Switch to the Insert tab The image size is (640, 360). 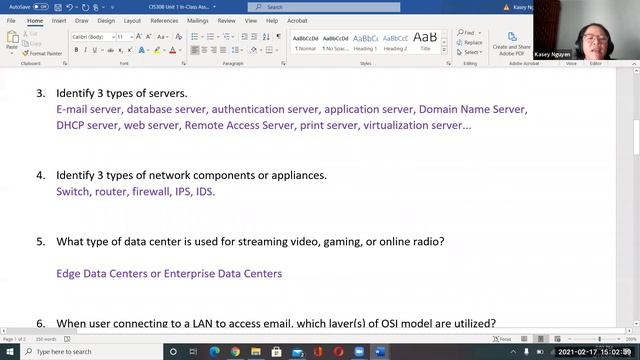(59, 20)
